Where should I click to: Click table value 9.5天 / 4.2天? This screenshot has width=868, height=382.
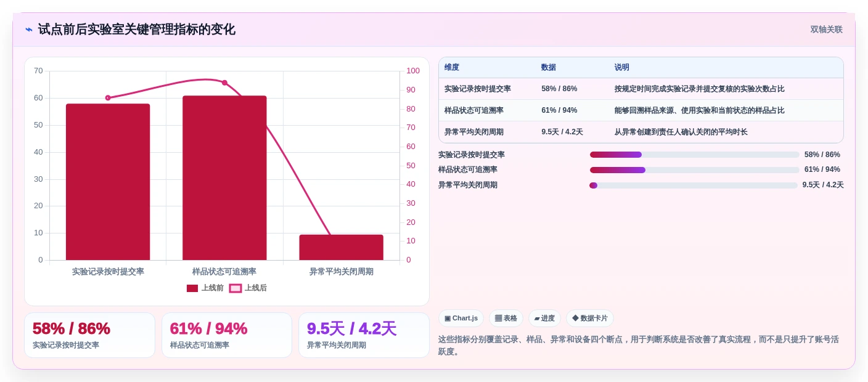[562, 132]
